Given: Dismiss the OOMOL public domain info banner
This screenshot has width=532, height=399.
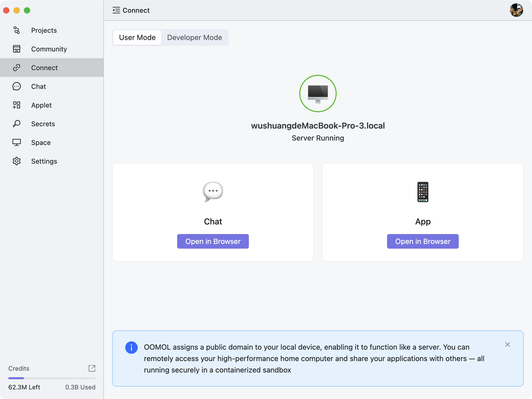Looking at the screenshot, I should tap(508, 344).
